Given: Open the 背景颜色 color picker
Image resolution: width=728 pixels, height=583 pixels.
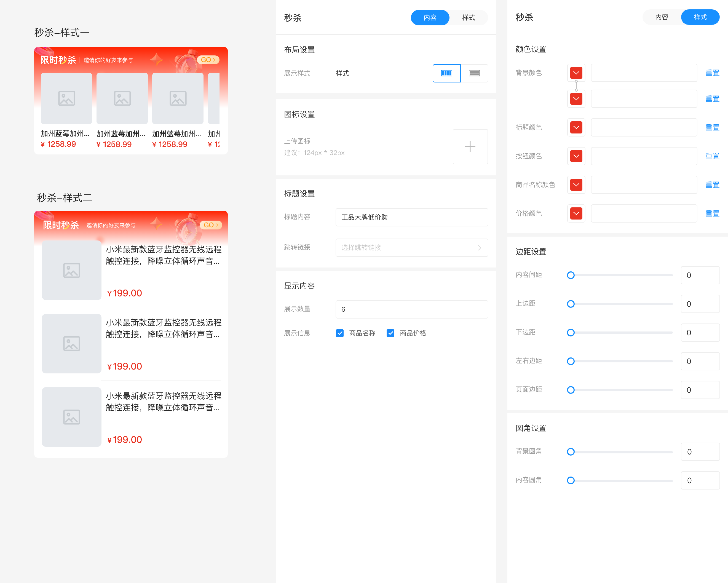Looking at the screenshot, I should (x=576, y=73).
